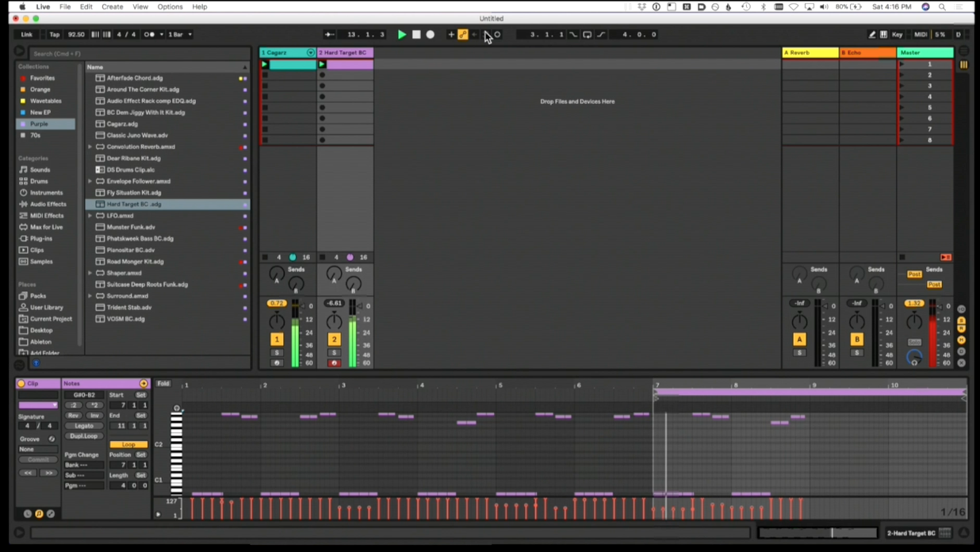
Task: Expand the Shaper.amxd item
Action: (90, 273)
